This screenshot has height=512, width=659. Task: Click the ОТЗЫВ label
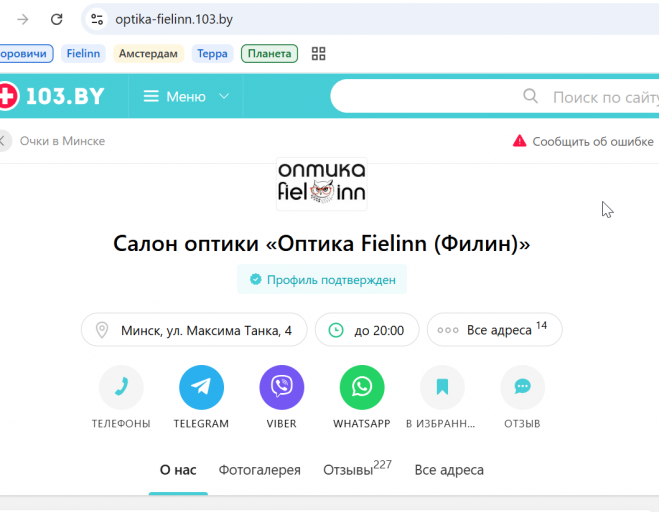[x=522, y=424]
